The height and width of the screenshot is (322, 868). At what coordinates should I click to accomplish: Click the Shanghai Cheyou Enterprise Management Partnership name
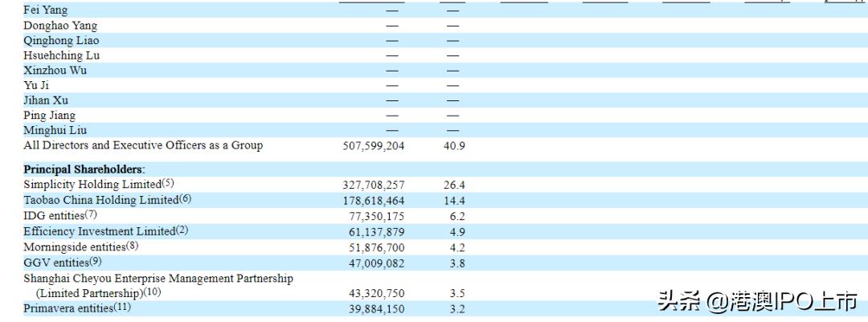click(158, 286)
